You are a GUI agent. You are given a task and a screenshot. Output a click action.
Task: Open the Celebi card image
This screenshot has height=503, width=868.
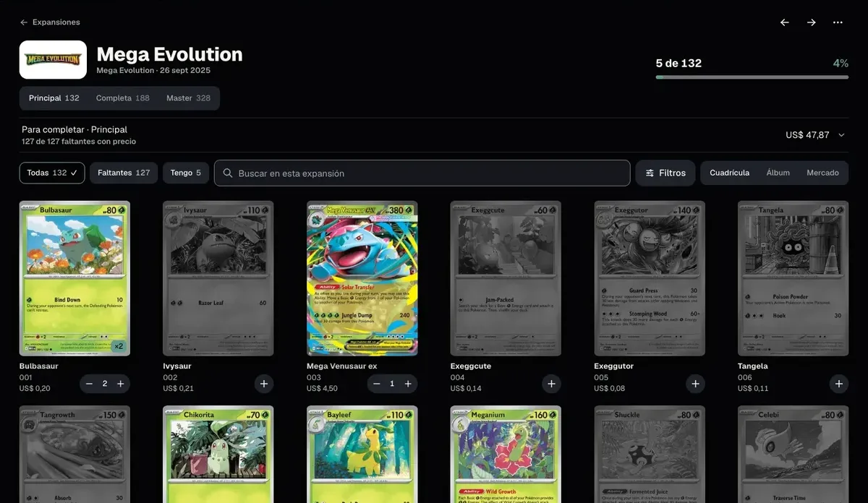pyautogui.click(x=793, y=454)
